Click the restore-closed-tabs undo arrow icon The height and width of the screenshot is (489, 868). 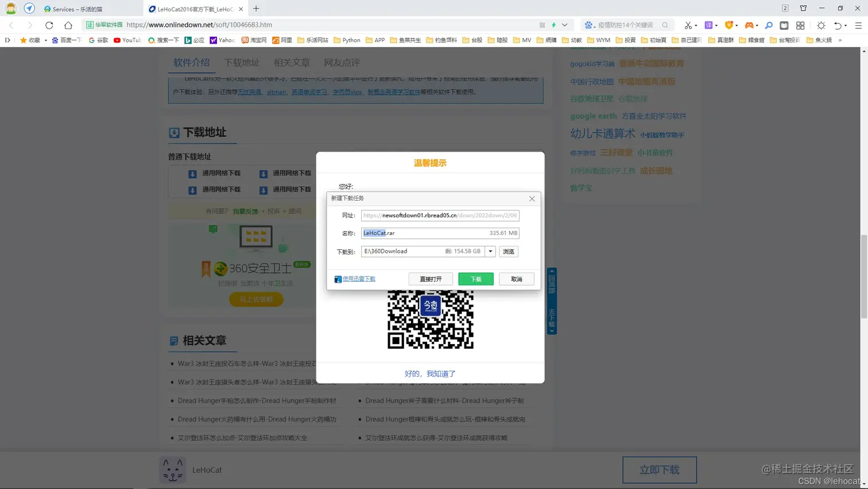click(x=838, y=25)
